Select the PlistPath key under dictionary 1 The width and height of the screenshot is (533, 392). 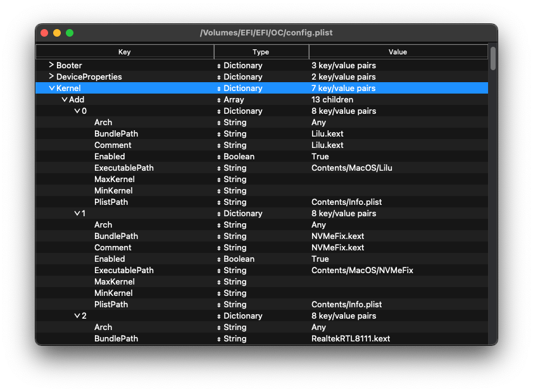(x=111, y=305)
